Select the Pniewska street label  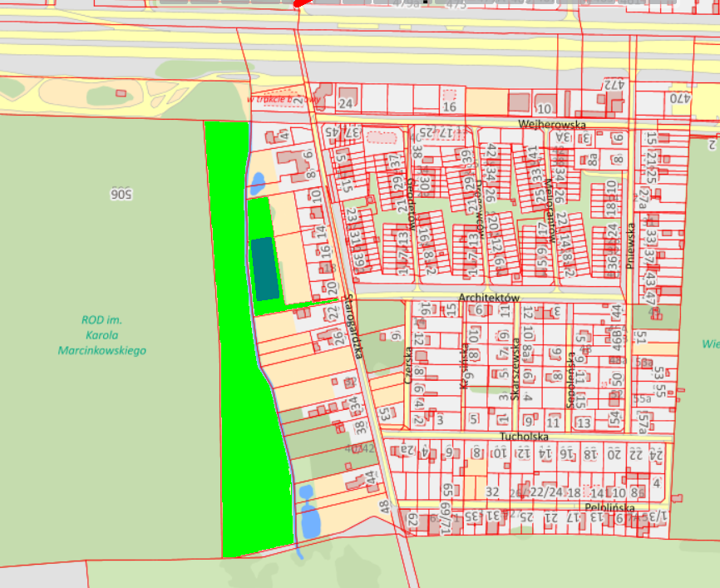pyautogui.click(x=630, y=246)
